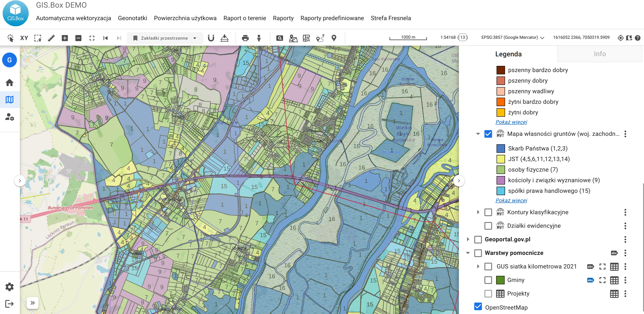Expand the Geoportal.gov.pl layer group
Screen dimensions: 644x314
click(468, 239)
